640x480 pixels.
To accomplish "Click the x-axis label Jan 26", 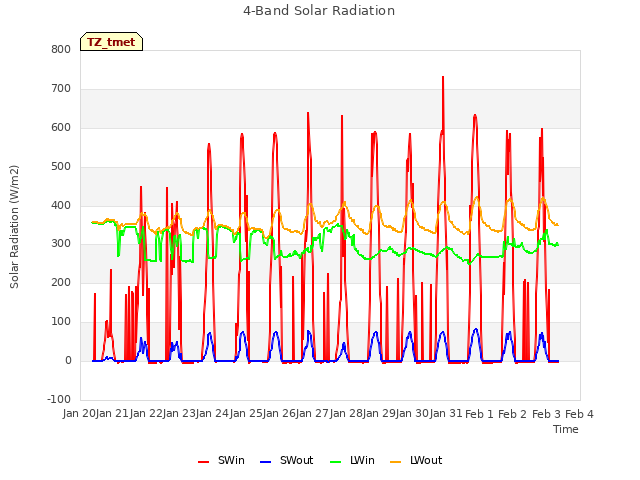I will 279,414.
